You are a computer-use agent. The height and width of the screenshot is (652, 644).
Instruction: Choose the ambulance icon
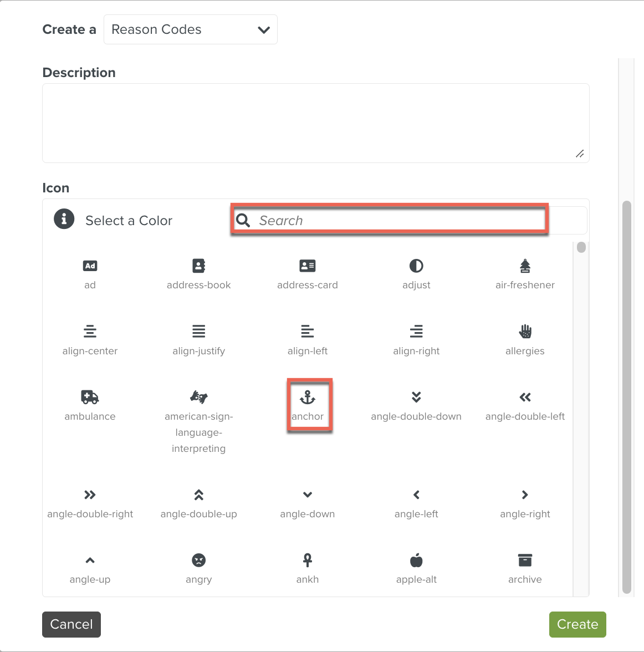90,398
